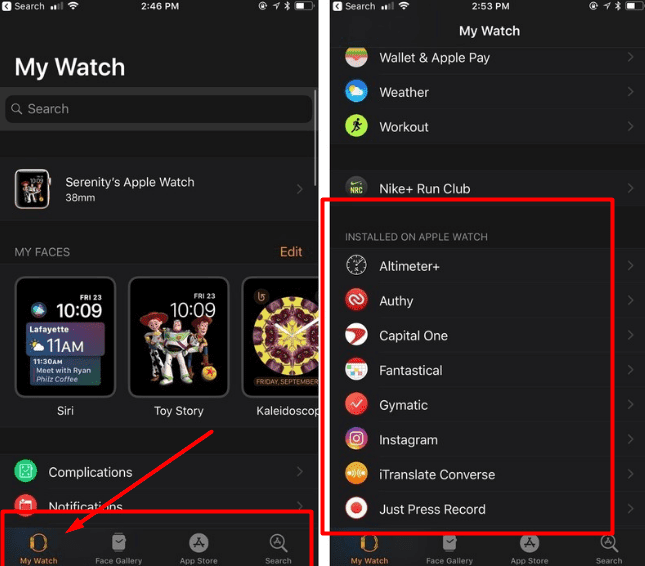The height and width of the screenshot is (566, 645).
Task: Tap the Complications label
Action: (x=90, y=472)
